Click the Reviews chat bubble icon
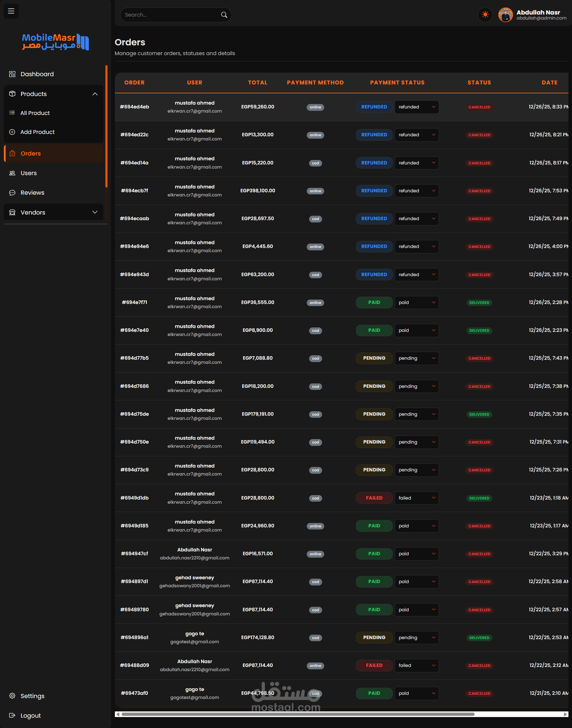Image resolution: width=572 pixels, height=728 pixels. tap(12, 193)
